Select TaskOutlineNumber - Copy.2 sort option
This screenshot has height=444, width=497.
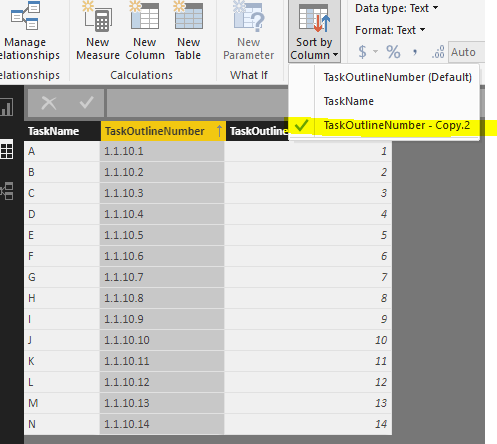384,126
